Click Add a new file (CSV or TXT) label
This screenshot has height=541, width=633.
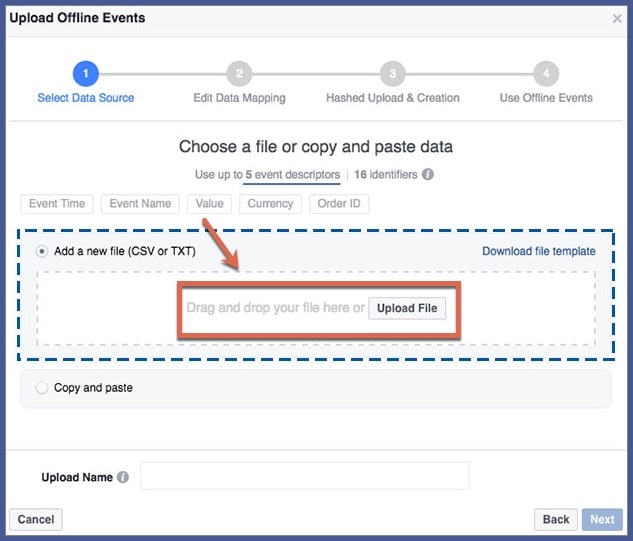[125, 251]
